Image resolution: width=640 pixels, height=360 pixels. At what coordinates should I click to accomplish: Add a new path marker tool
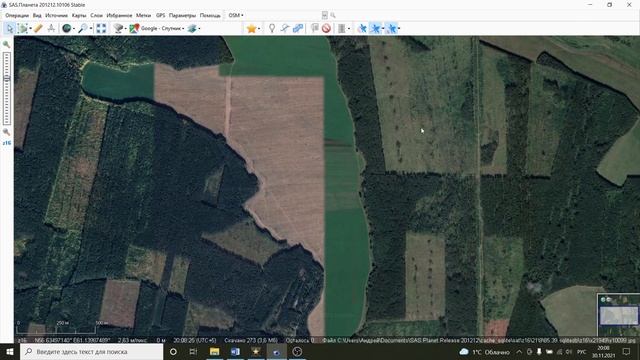click(285, 28)
